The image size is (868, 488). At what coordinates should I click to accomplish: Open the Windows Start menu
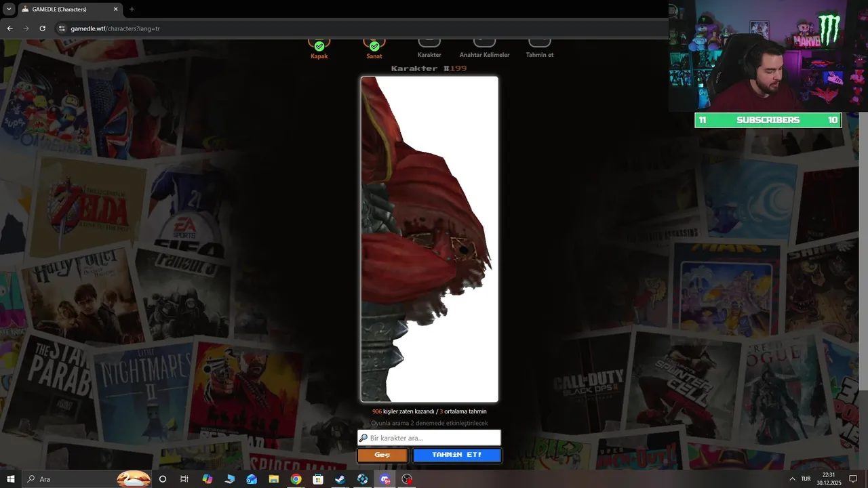coord(11,479)
